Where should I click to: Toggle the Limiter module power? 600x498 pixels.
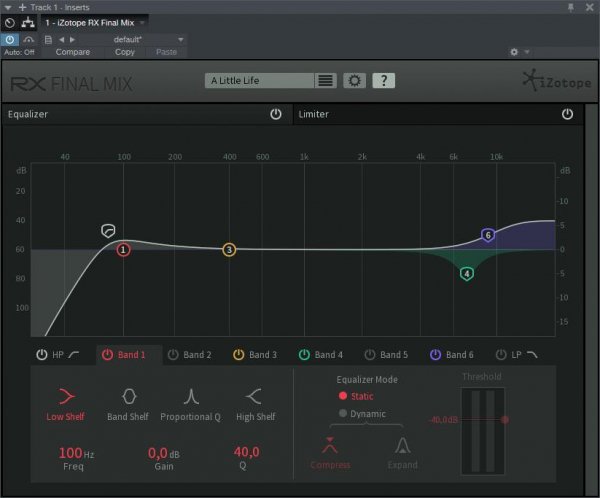coord(567,114)
